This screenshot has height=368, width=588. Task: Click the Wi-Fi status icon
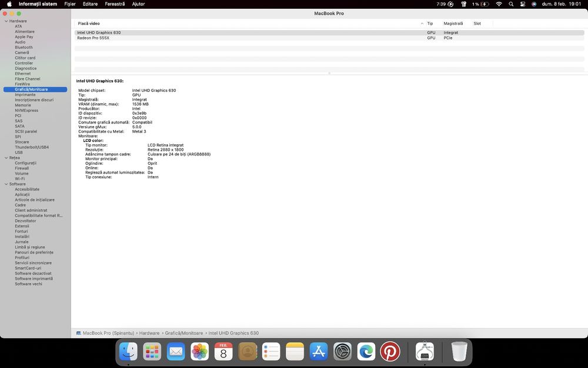click(x=499, y=4)
